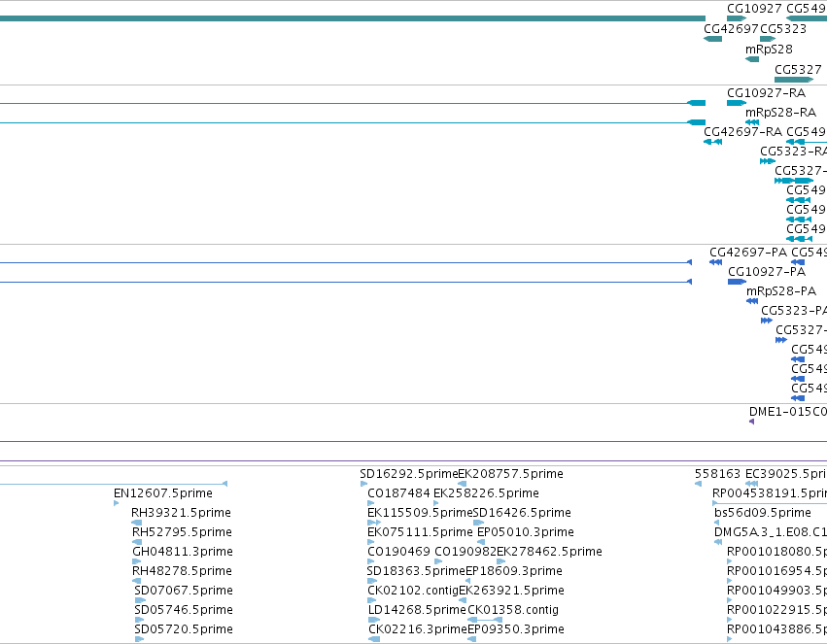Open EST label EK263921.5prime
The width and height of the screenshot is (827, 644).
[x=511, y=591]
